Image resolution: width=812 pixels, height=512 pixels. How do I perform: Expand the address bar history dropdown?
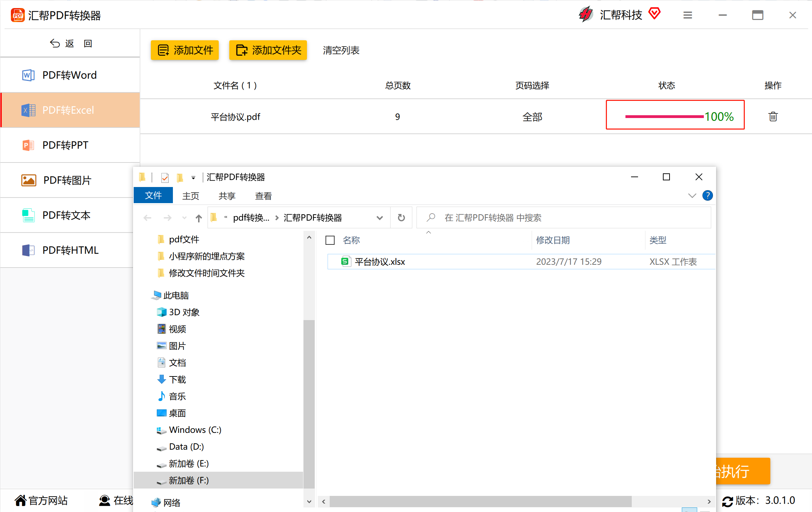click(x=380, y=218)
